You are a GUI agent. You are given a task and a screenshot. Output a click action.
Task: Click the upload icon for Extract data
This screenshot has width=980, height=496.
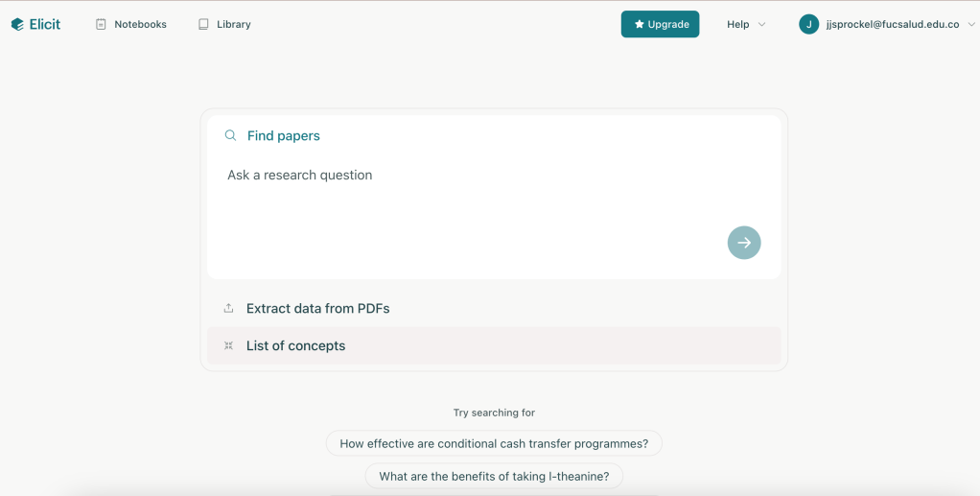click(228, 309)
